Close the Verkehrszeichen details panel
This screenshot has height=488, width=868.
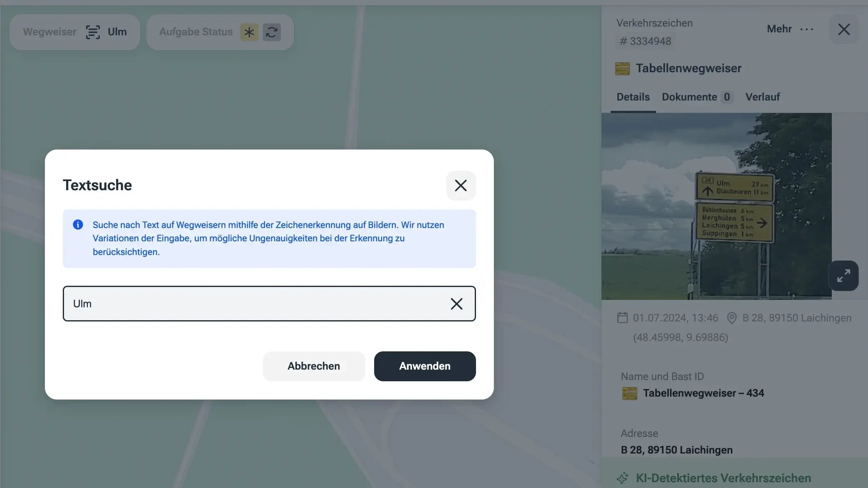[843, 29]
